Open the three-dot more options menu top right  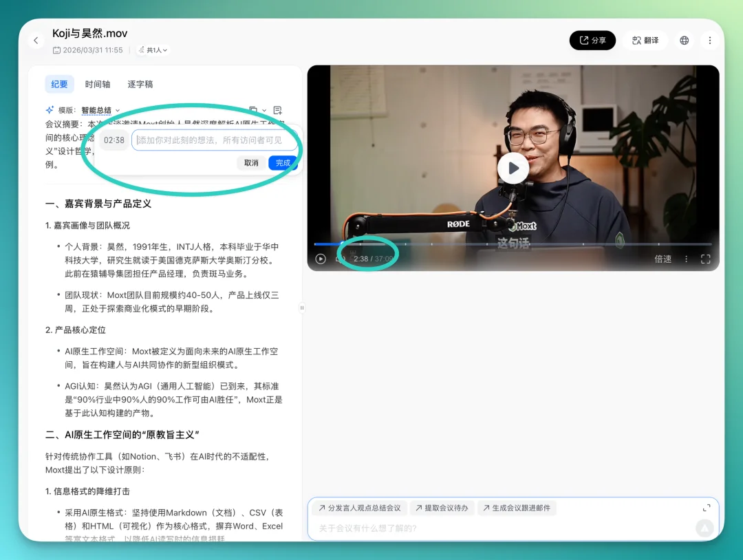(711, 40)
